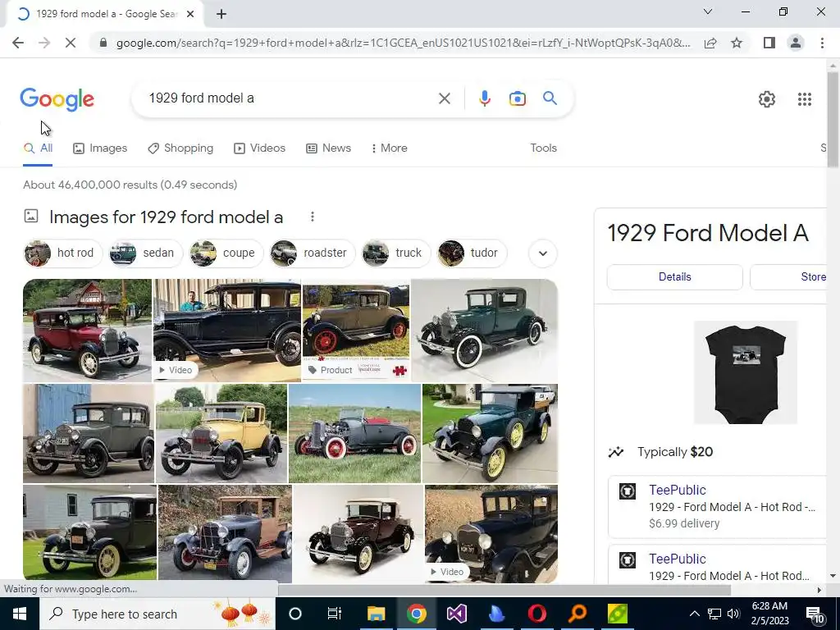The height and width of the screenshot is (630, 840).
Task: Open the notification center
Action: point(815,614)
